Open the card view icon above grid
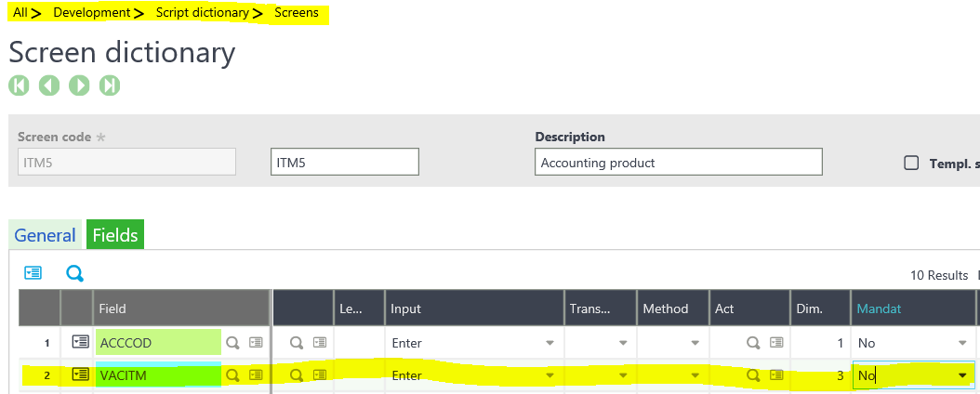 click(33, 273)
